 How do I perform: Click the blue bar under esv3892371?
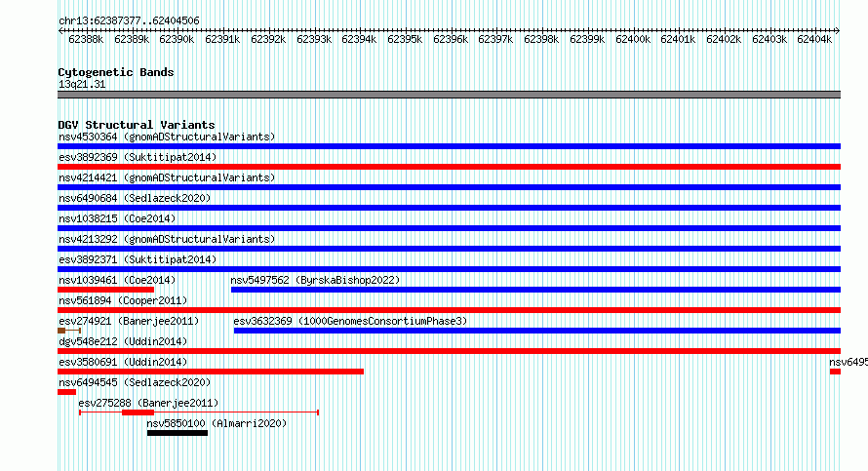tap(449, 269)
